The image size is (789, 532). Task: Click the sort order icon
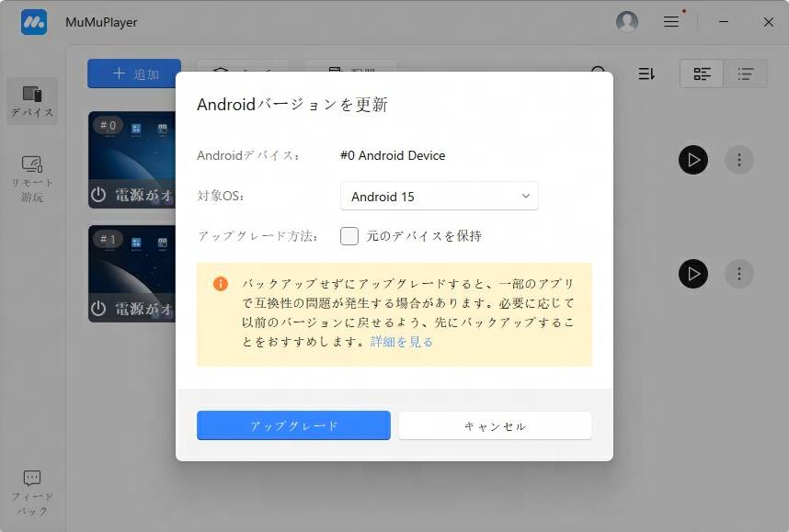click(x=646, y=74)
